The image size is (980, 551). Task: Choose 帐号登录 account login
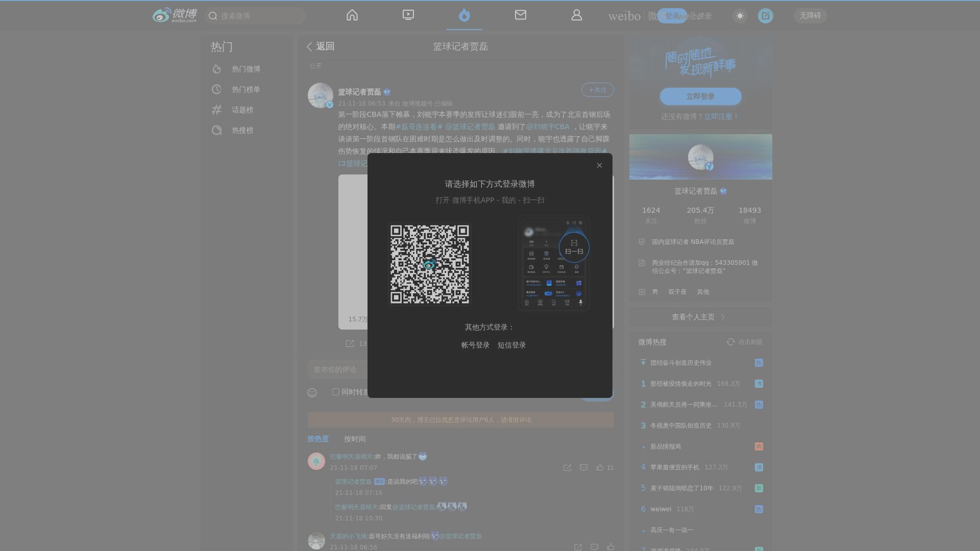[475, 345]
